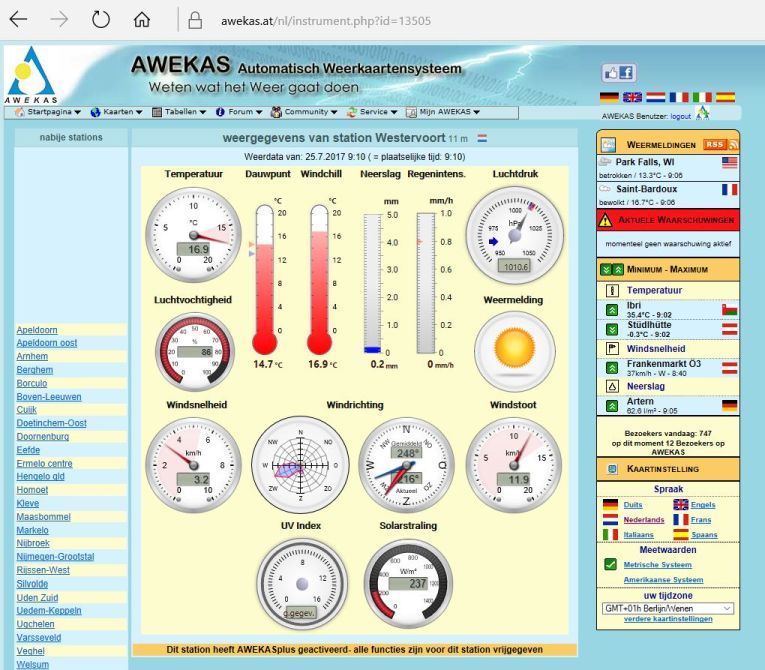Open the Doetinchem-Oost station link
Viewport: 765px width, 670px height.
[51, 423]
